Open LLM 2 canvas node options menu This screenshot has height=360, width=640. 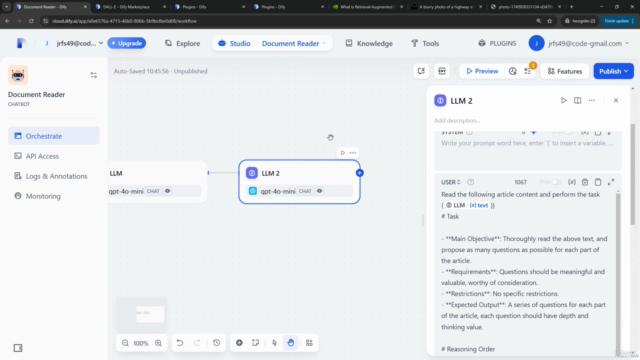353,153
